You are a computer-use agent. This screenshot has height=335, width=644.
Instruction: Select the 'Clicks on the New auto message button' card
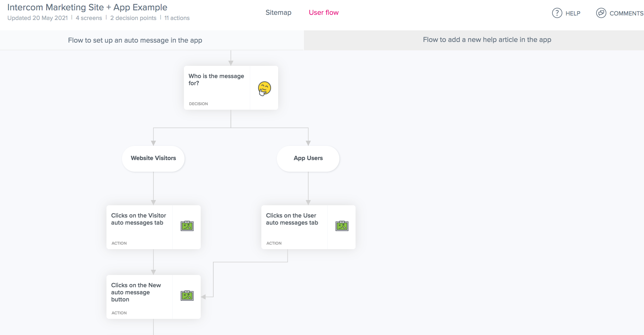tap(136, 292)
